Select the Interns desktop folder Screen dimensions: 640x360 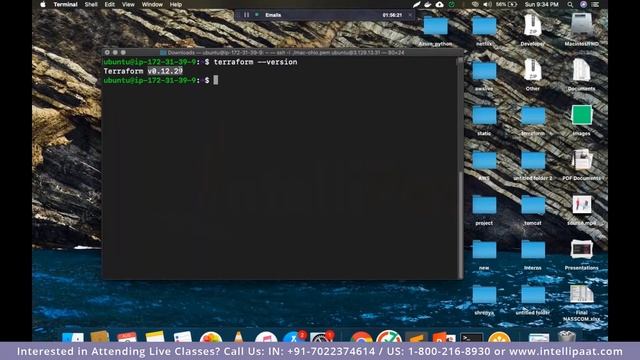coord(533,250)
